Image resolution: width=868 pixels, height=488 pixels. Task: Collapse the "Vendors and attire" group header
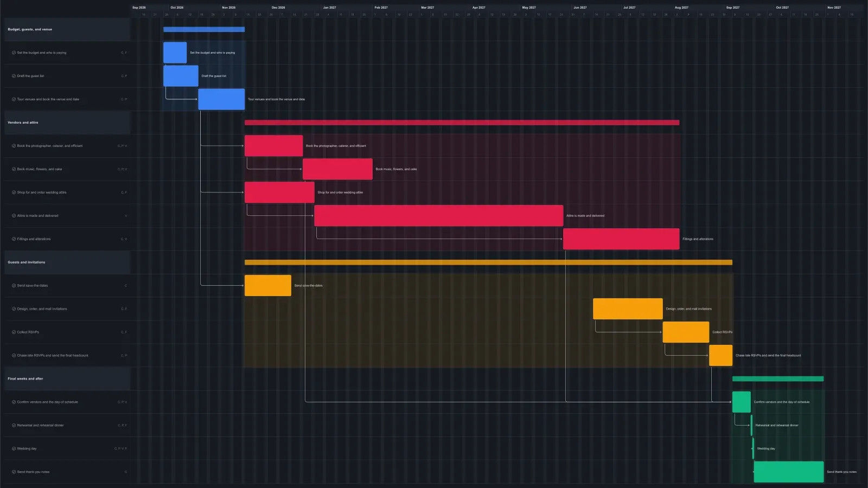pyautogui.click(x=67, y=123)
